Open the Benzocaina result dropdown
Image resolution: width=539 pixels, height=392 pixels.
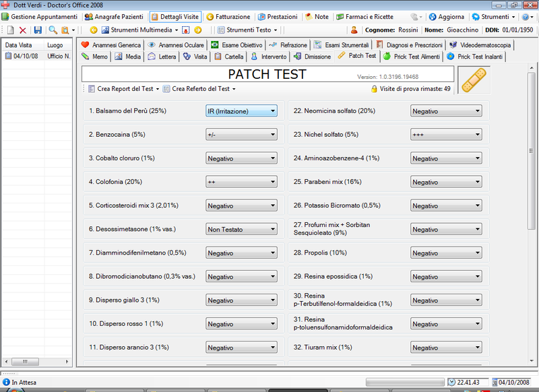(241, 135)
